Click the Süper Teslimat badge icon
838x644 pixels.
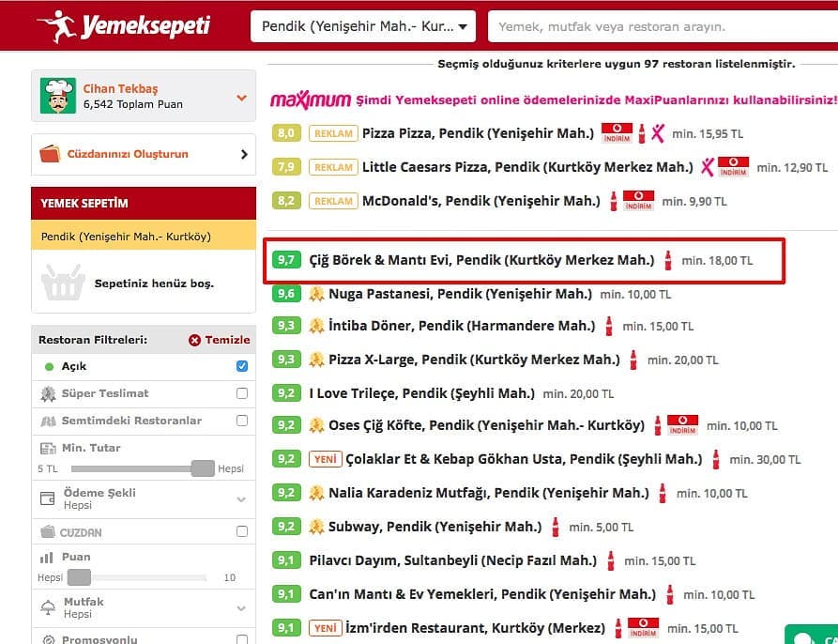[x=48, y=394]
